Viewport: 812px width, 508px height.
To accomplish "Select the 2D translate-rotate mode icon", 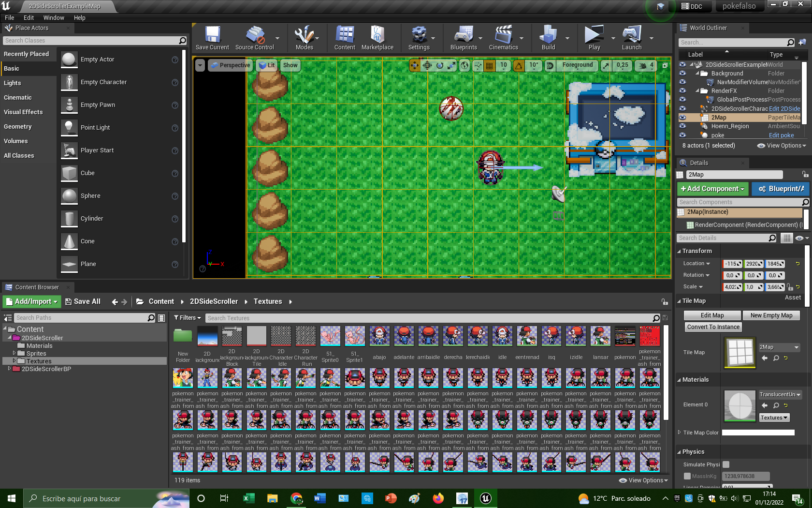I will (427, 65).
